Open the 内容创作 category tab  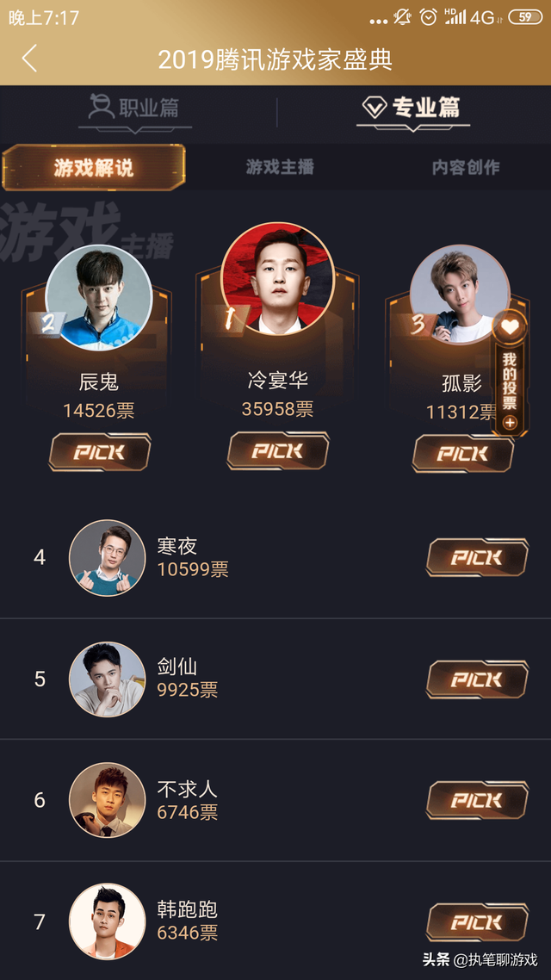point(466,167)
